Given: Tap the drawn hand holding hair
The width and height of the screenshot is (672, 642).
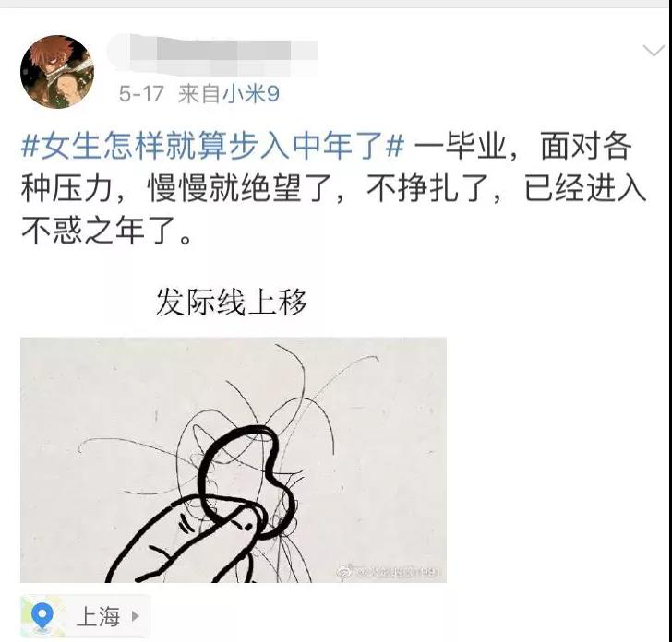Looking at the screenshot, I should click(185, 541).
